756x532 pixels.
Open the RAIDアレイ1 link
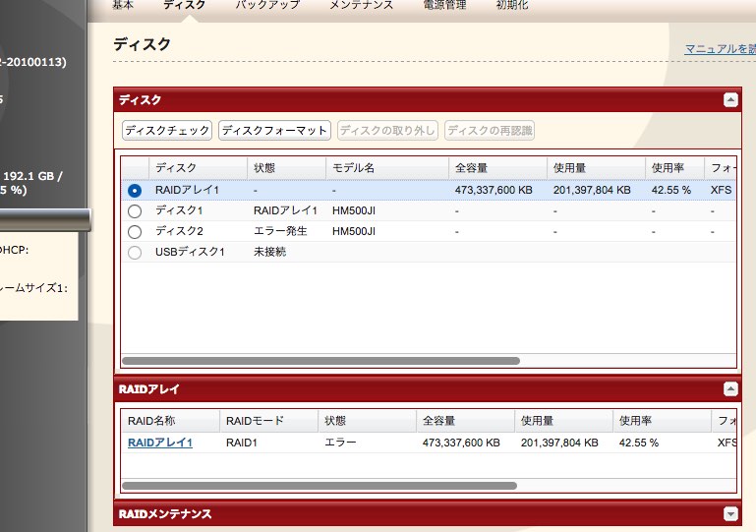(160, 443)
